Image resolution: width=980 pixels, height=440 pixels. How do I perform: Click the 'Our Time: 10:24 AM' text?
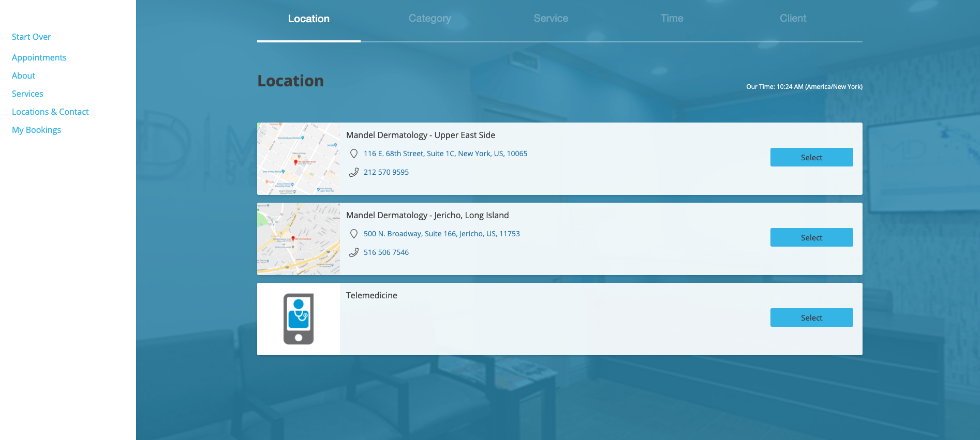tap(804, 87)
